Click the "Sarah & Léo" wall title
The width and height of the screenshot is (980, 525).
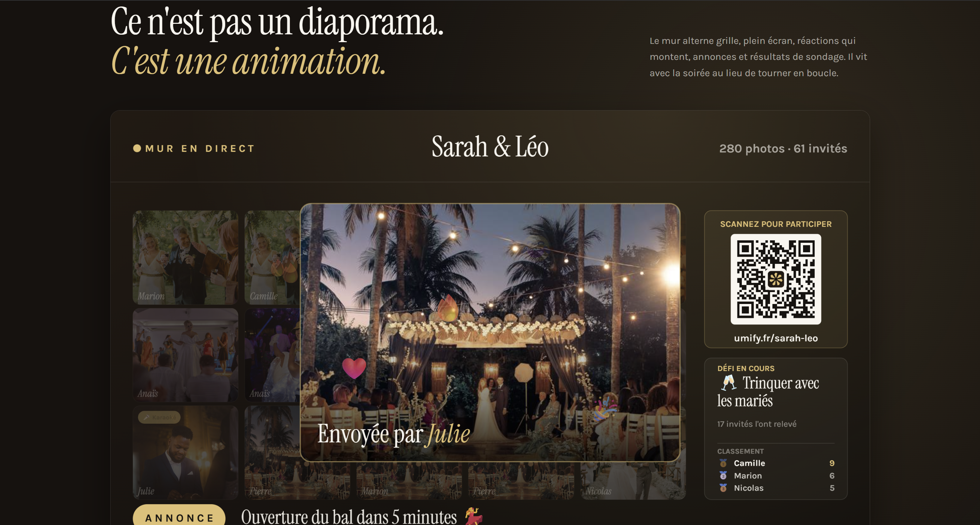pos(490,147)
